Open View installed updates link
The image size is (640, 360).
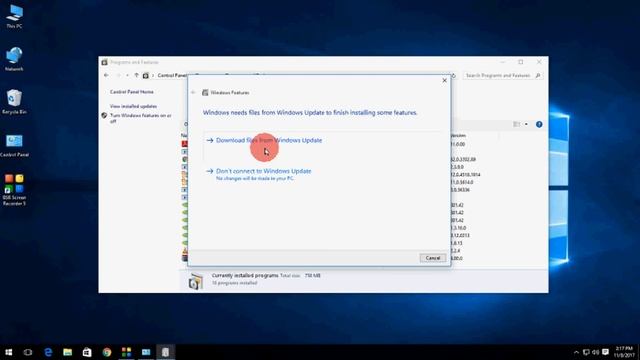pos(133,106)
